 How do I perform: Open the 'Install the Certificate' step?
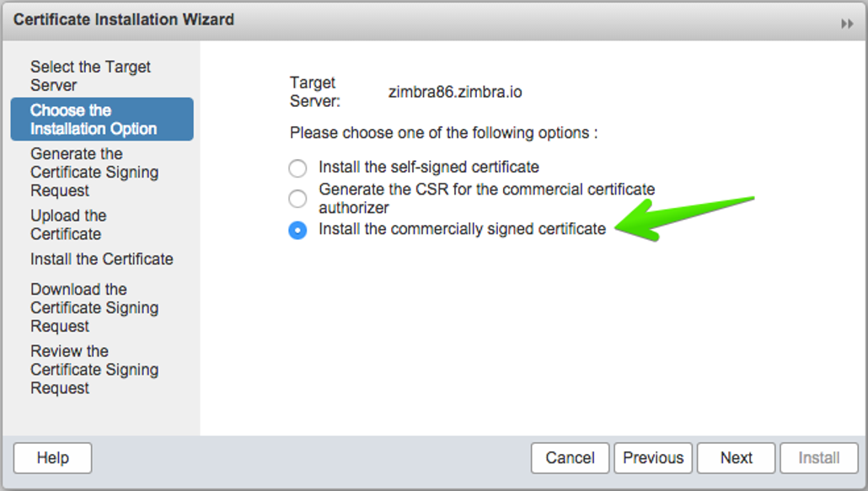coord(102,259)
